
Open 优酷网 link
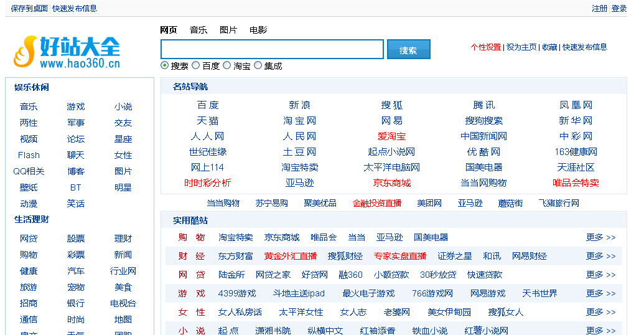(x=484, y=152)
